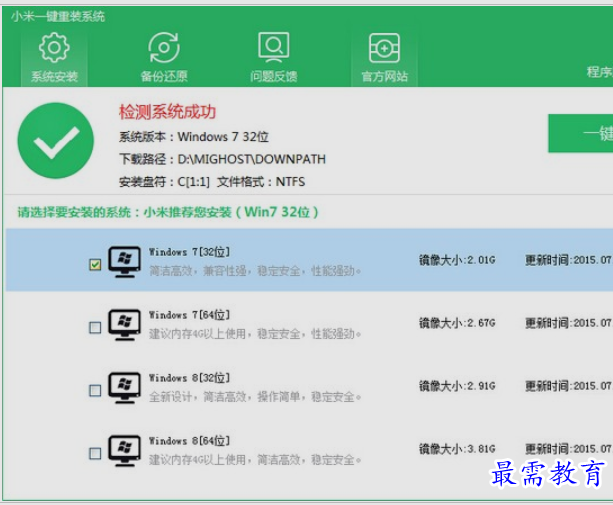The image size is (613, 505).
Task: Check the Windows 8[32位] checkbox
Action: point(95,390)
